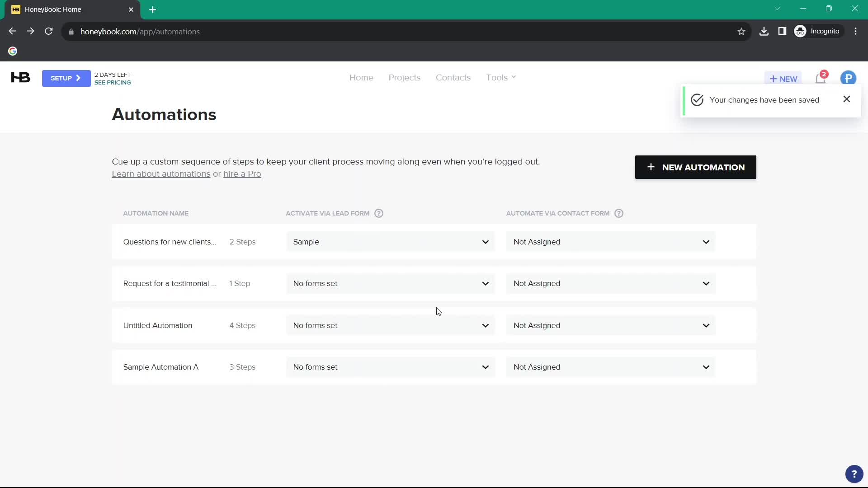Image resolution: width=868 pixels, height=488 pixels.
Task: Open contact form dropdown for Request for a testimonial
Action: click(x=611, y=283)
